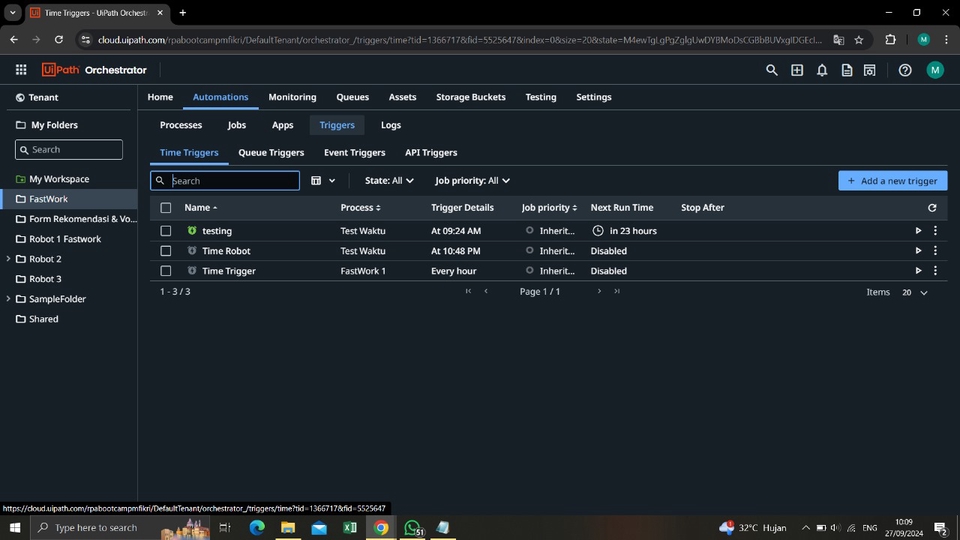Open the help question mark icon

[905, 70]
